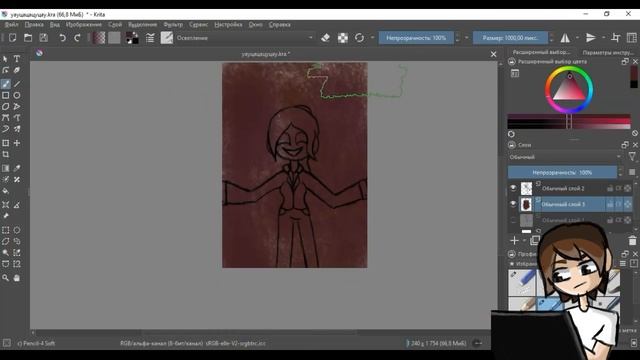640x360 pixels.
Task: Open the 'Изображение' menu
Action: pyautogui.click(x=84, y=25)
